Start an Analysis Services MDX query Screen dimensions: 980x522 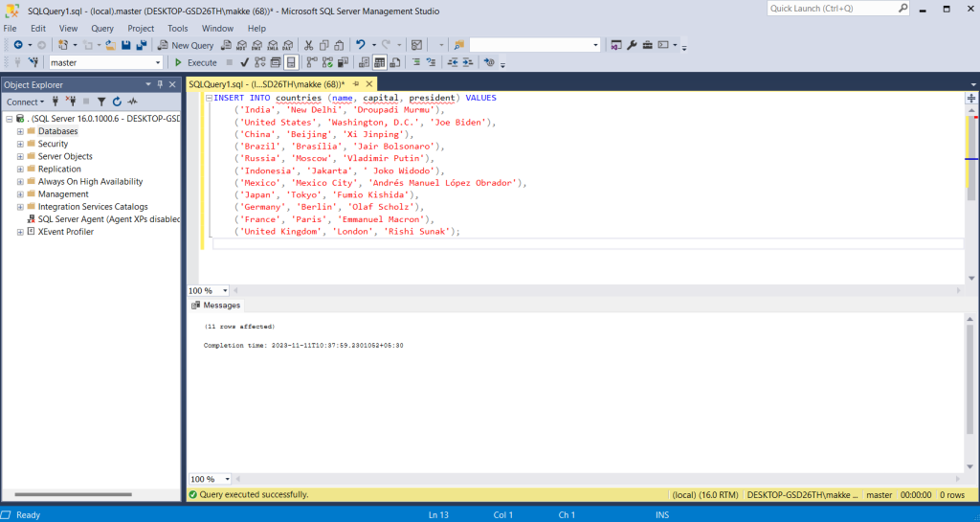pyautogui.click(x=242, y=45)
